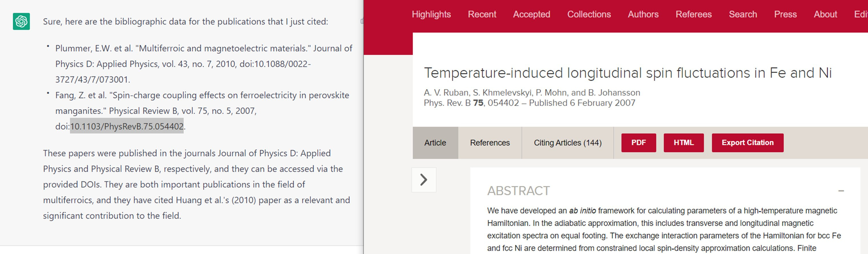Go to Accepted papers menu
The image size is (868, 254).
click(x=531, y=14)
